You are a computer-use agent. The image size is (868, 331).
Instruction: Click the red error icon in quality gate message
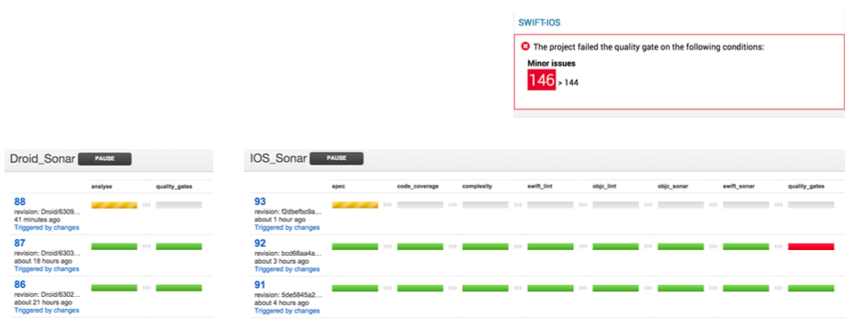coord(526,47)
